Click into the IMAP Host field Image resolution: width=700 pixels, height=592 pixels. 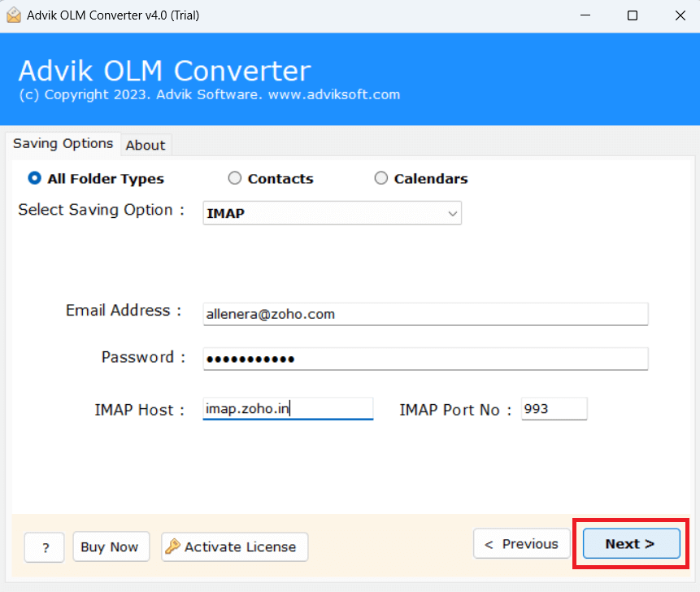point(288,408)
